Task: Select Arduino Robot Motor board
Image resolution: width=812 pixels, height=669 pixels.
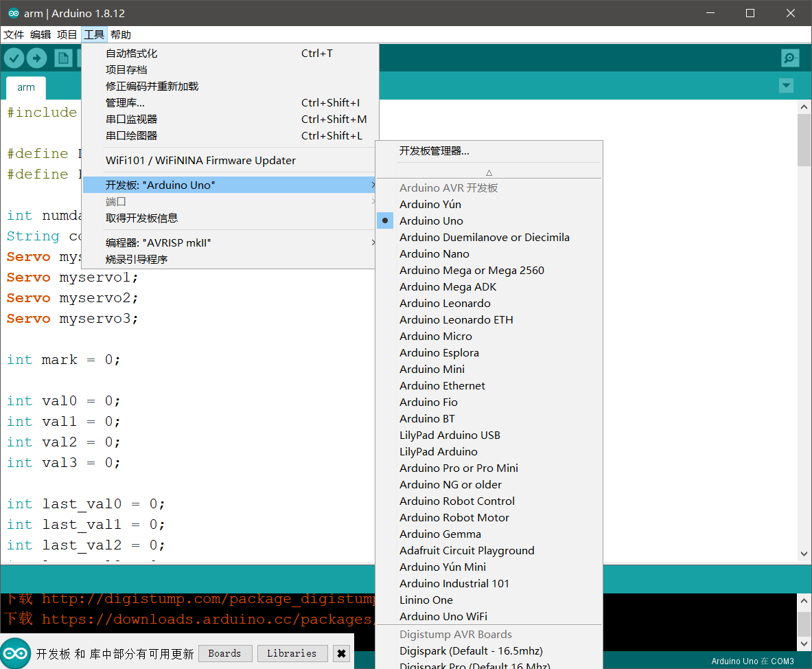Action: click(489, 518)
